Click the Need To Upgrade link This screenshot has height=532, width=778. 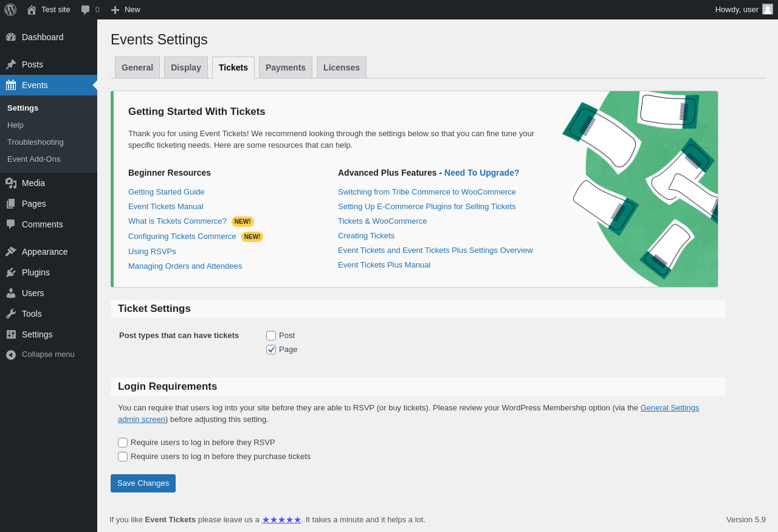click(x=482, y=173)
